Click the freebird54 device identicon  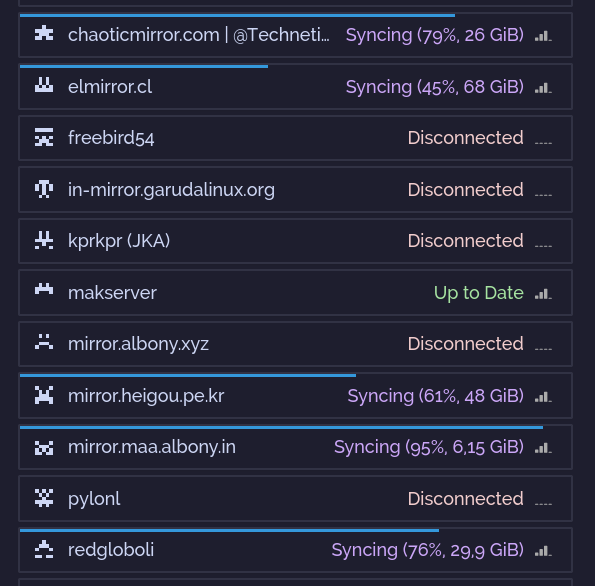(44, 137)
